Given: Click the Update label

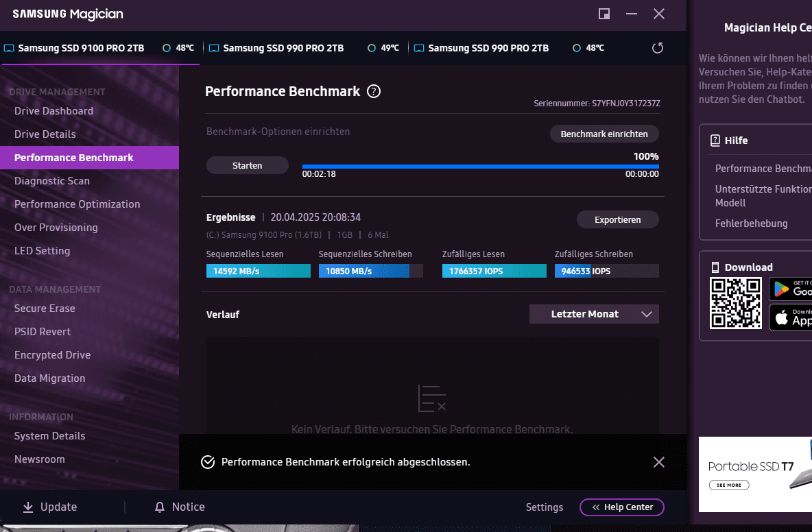Looking at the screenshot, I should 58,507.
